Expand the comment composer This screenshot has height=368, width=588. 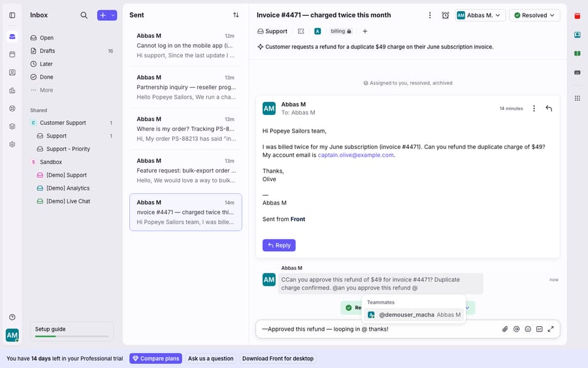tap(551, 329)
